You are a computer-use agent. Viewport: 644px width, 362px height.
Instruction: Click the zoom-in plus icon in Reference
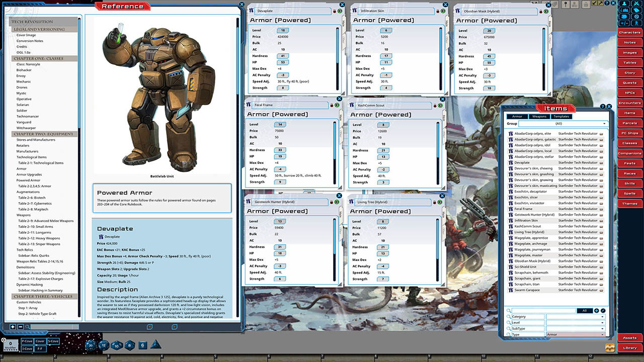point(13,327)
